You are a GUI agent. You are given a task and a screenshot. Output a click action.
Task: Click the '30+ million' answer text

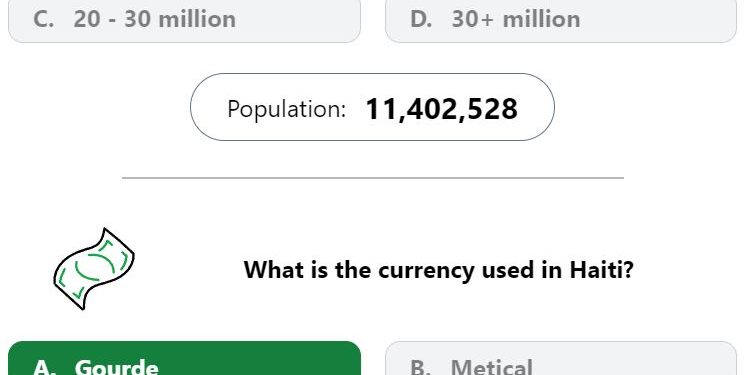(516, 19)
